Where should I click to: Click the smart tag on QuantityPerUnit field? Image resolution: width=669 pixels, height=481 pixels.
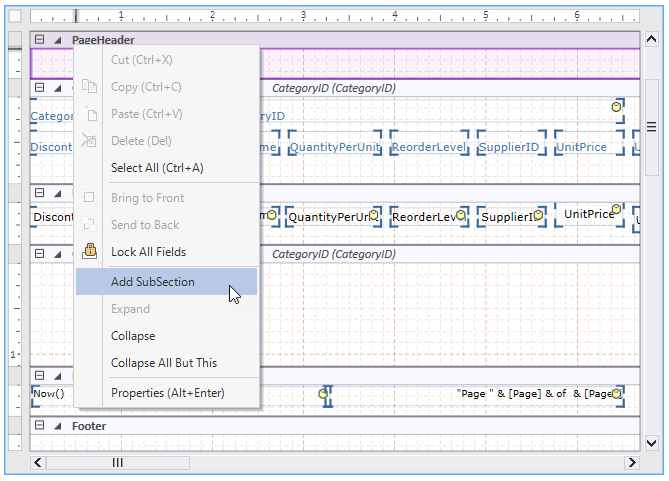(x=373, y=214)
